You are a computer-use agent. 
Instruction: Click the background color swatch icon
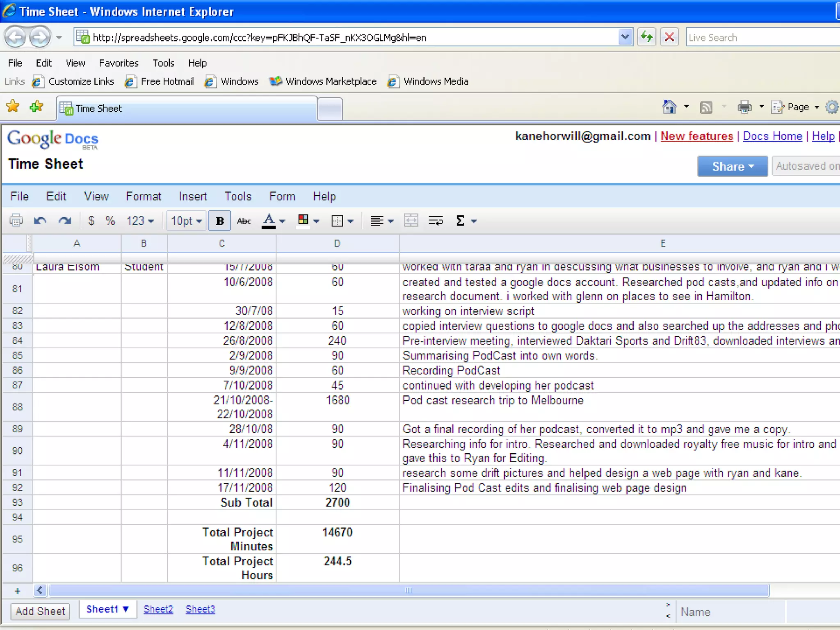point(303,220)
